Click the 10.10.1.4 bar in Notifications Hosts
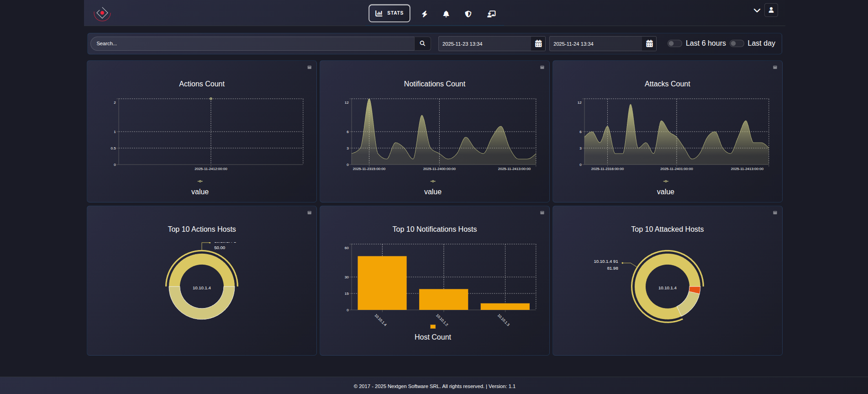 (x=382, y=283)
